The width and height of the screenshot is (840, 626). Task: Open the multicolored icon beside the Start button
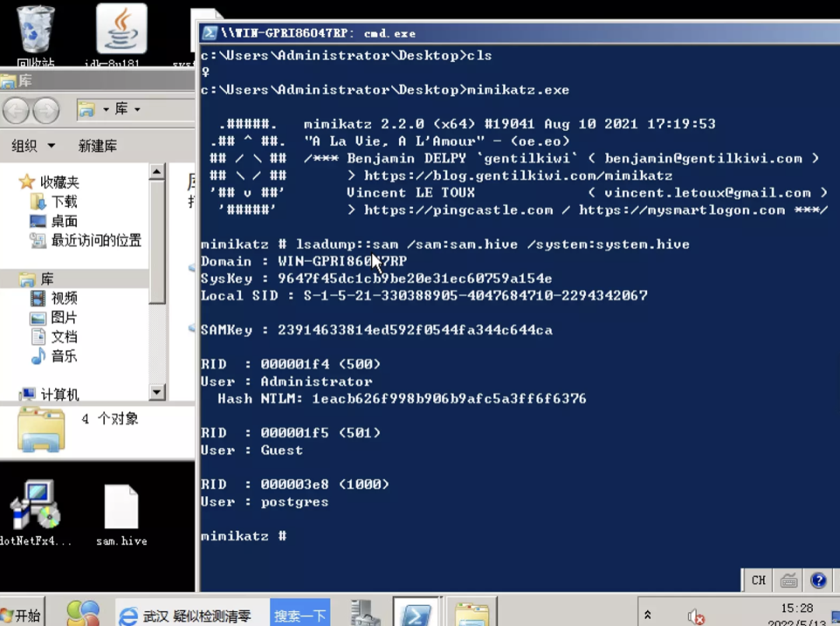[83, 613]
